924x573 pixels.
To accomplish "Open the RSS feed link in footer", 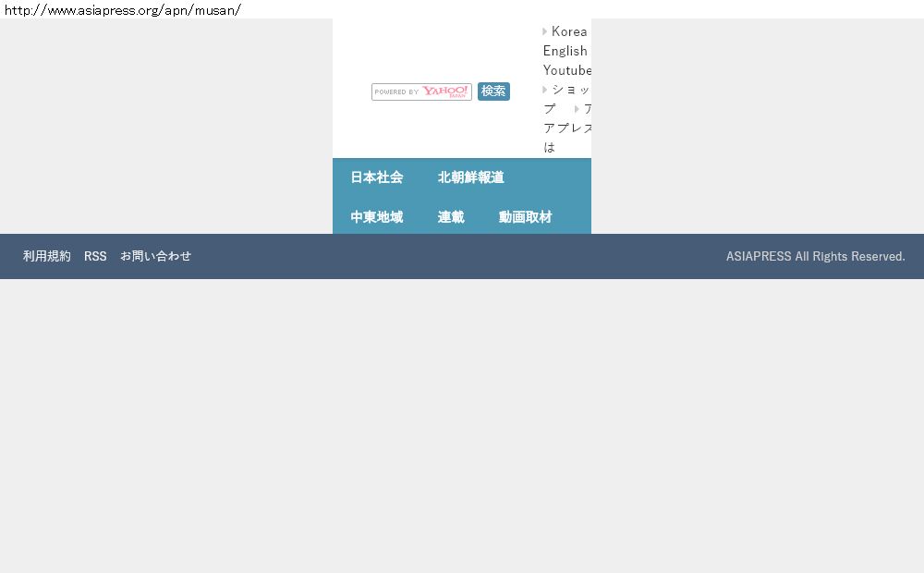I will point(95,256).
